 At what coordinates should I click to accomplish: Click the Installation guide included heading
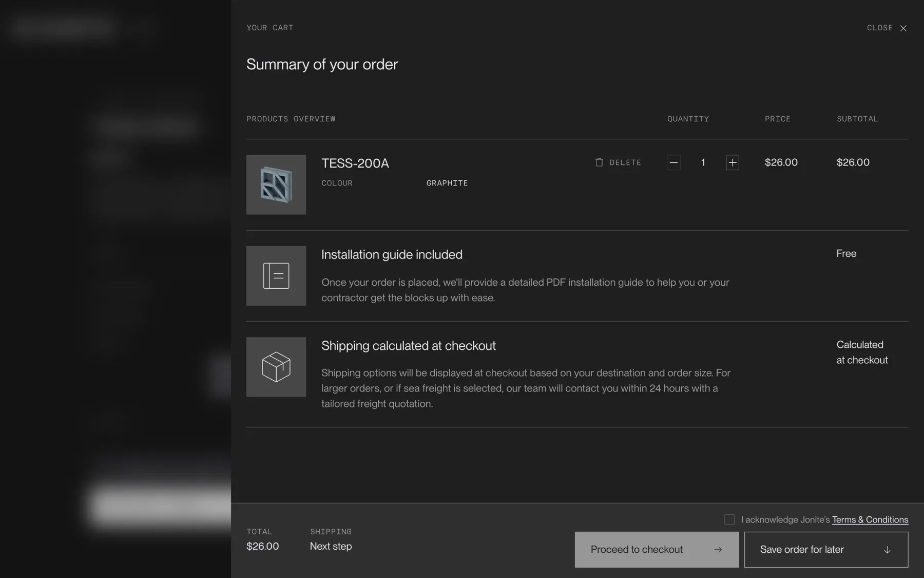click(x=392, y=255)
